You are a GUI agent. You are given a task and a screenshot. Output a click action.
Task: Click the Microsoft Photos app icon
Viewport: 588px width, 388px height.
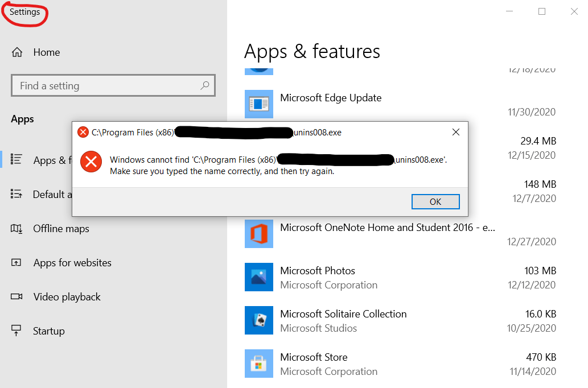click(259, 277)
